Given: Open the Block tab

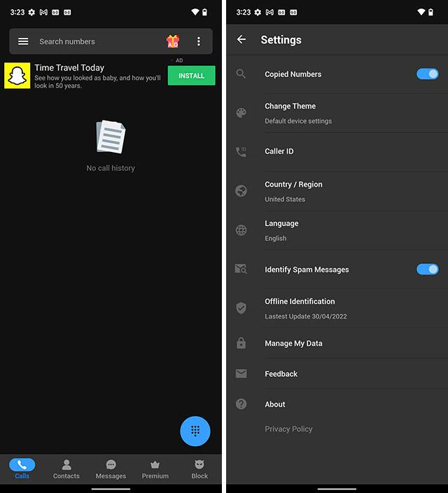Looking at the screenshot, I should point(199,468).
